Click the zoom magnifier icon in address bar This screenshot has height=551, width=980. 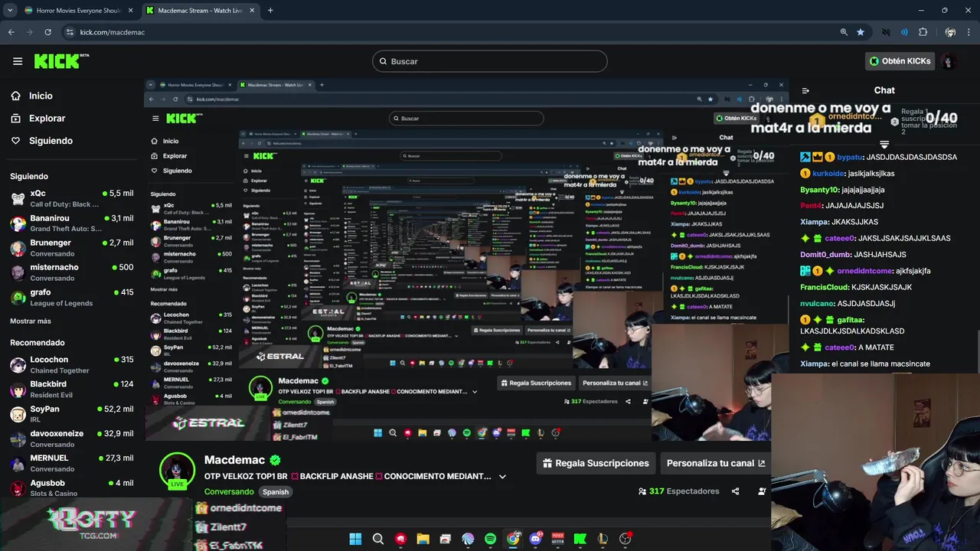point(844,32)
